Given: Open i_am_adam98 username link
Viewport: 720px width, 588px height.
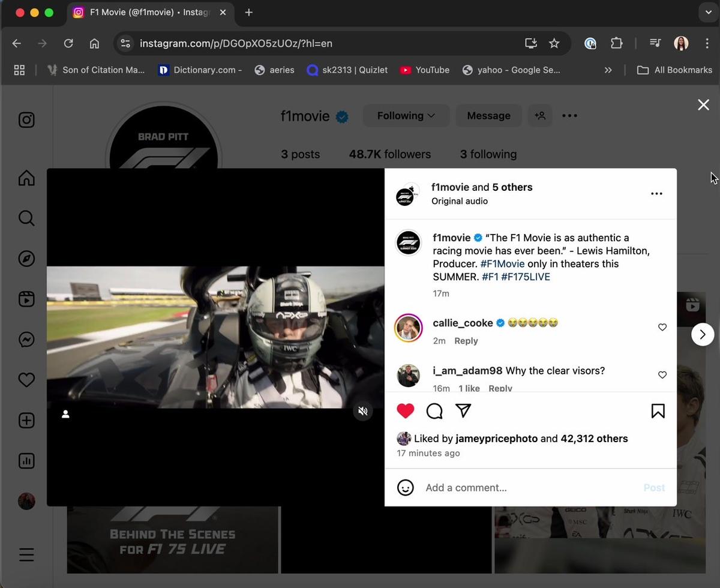Looking at the screenshot, I should [x=467, y=371].
